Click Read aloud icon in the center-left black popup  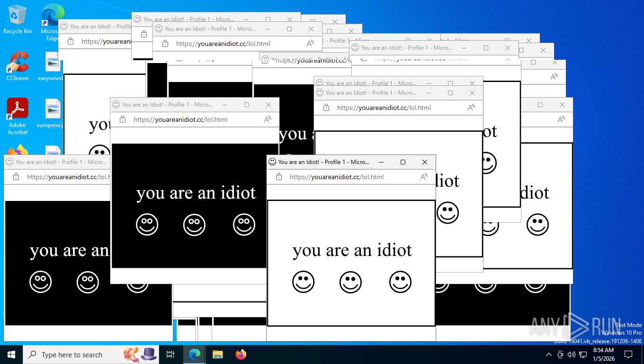tap(268, 119)
